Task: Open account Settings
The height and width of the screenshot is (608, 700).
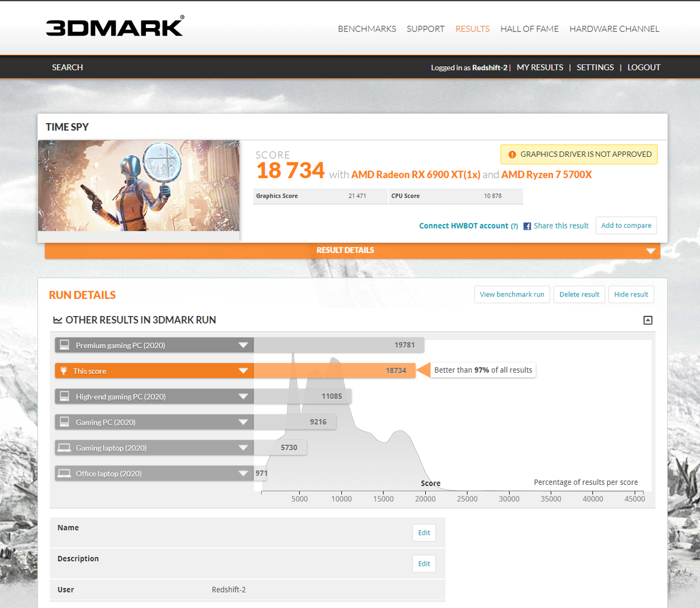Action: [595, 67]
